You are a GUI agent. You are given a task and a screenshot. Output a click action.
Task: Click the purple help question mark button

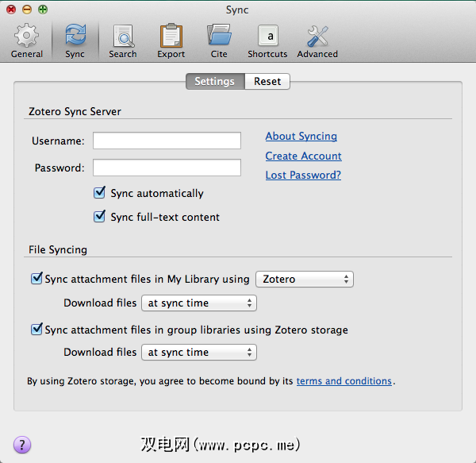(22, 445)
